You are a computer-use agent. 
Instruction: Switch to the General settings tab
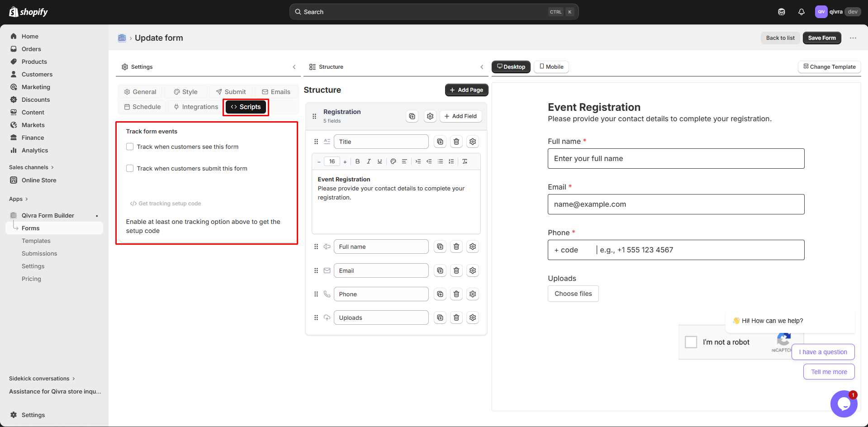[140, 92]
